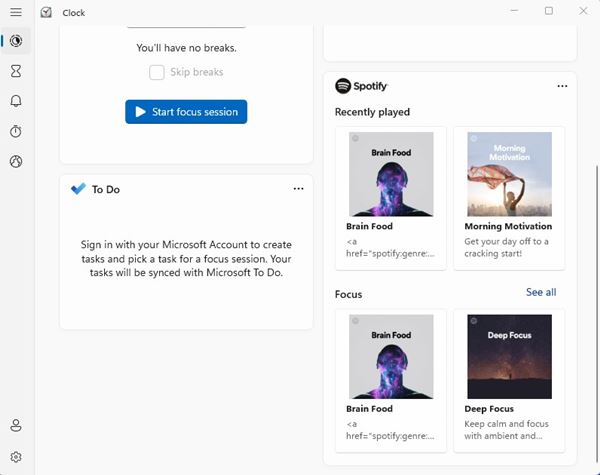600x475 pixels.
Task: Click See all in Focus section
Action: 541,292
